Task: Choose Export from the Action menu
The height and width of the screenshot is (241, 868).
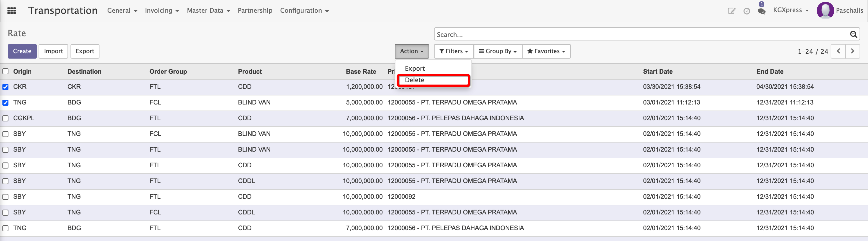Action: click(433, 69)
